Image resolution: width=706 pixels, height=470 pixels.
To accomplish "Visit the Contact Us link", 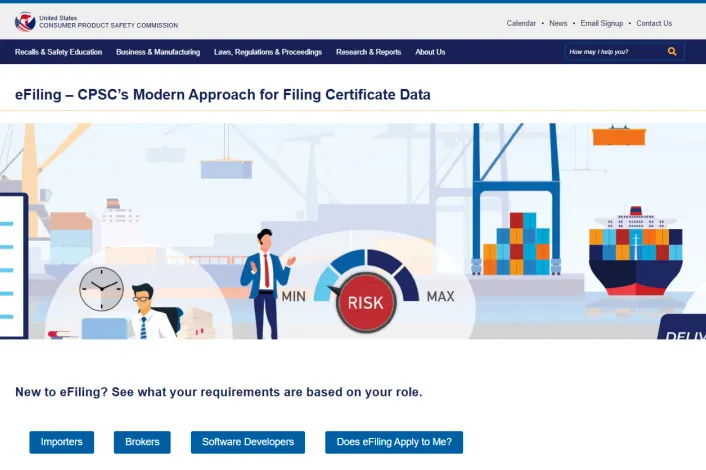I will click(x=654, y=23).
